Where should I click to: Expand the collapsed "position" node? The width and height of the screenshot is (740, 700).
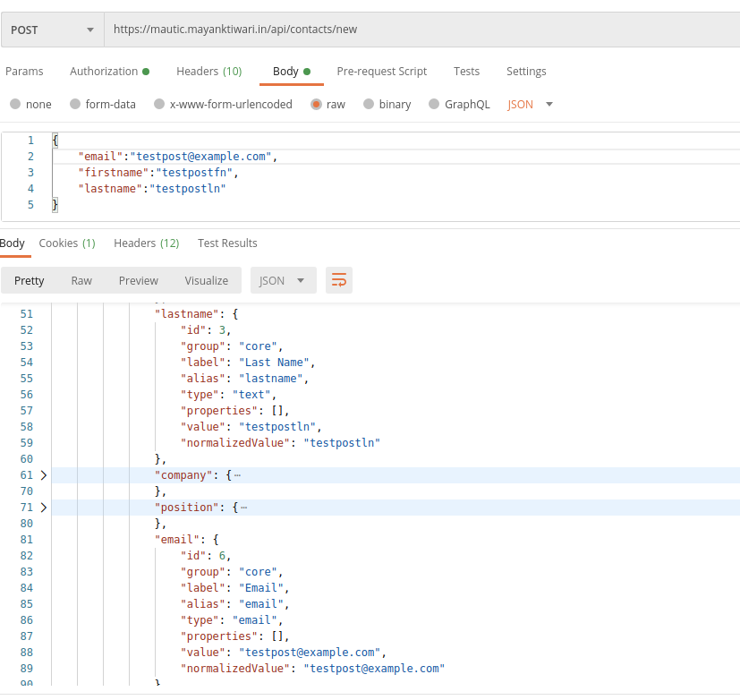coord(44,508)
